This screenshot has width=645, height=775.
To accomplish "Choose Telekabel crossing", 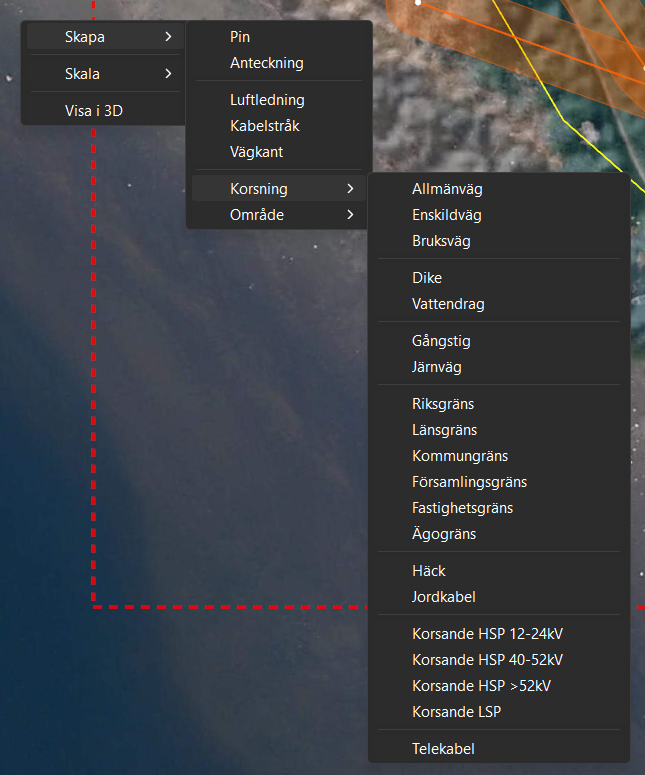I will (499, 749).
